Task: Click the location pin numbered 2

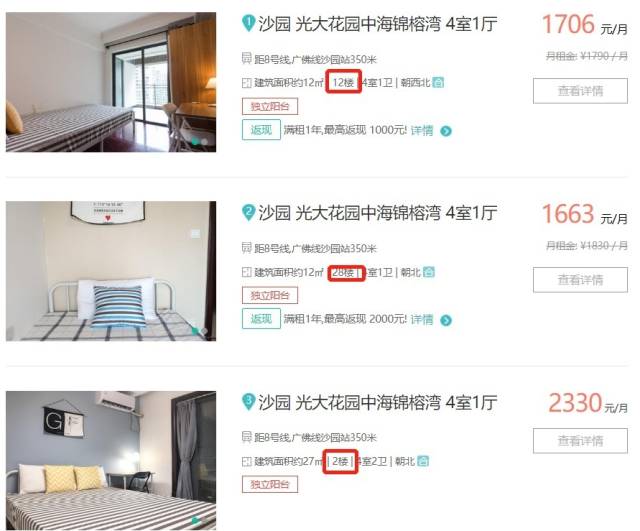Action: 248,213
